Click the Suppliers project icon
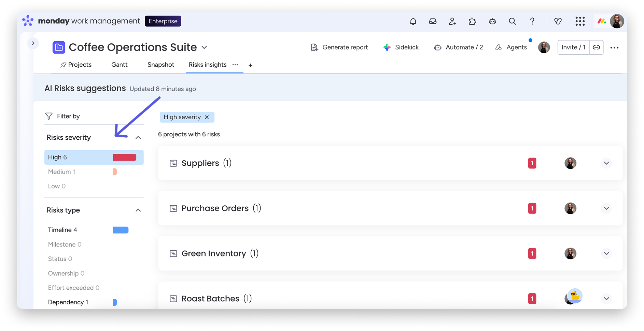This screenshot has height=331, width=644. point(173,163)
